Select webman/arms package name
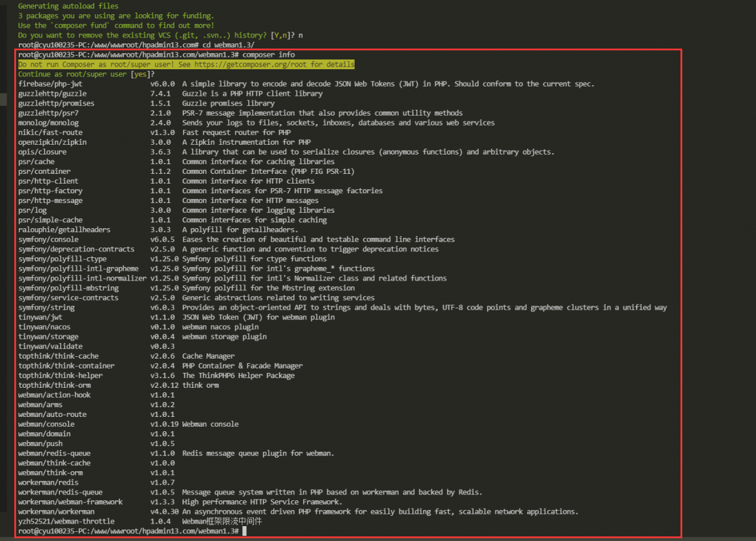 tap(41, 405)
